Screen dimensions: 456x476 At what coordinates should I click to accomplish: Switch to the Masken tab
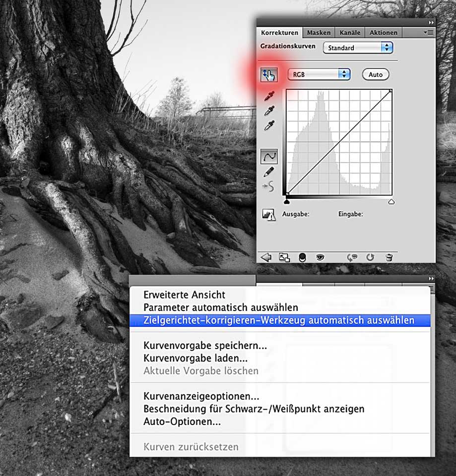click(319, 33)
